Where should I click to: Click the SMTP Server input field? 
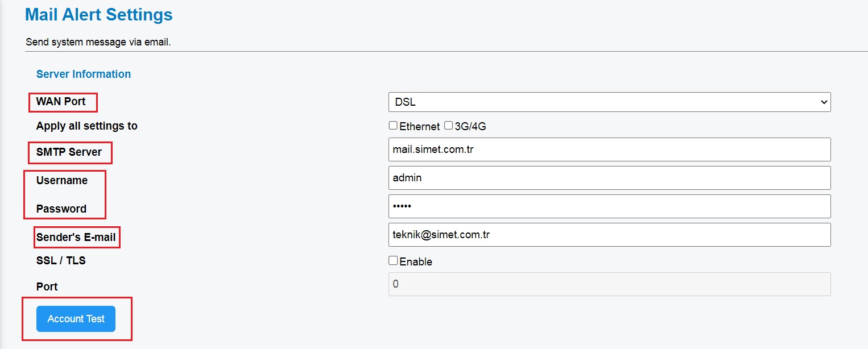[609, 149]
